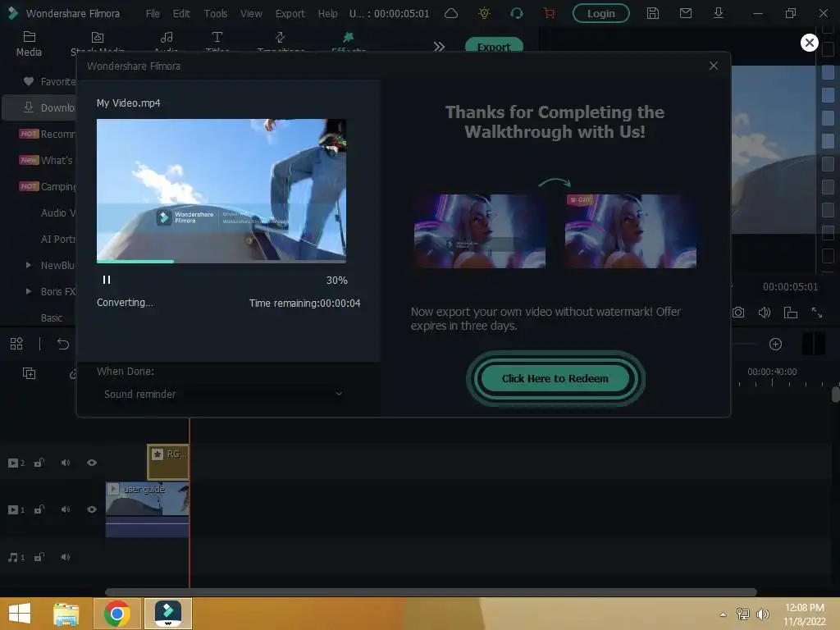Click the fullscreen expand icon
This screenshot has height=630, width=840.
[x=817, y=313]
